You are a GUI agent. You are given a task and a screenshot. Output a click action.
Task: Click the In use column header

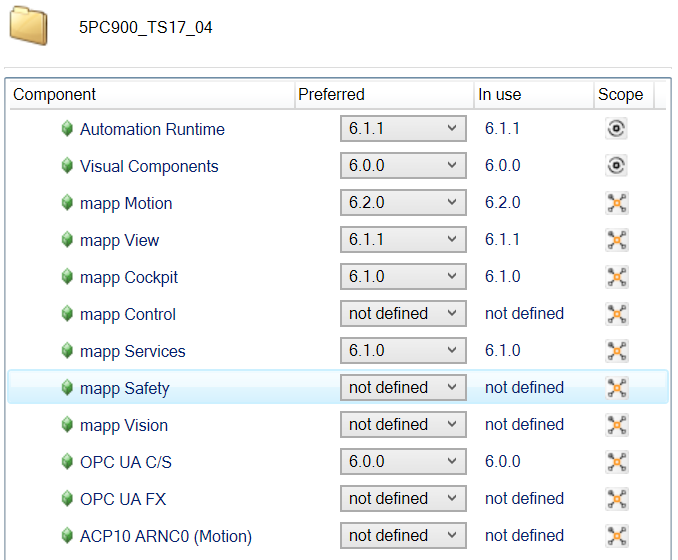(x=499, y=95)
